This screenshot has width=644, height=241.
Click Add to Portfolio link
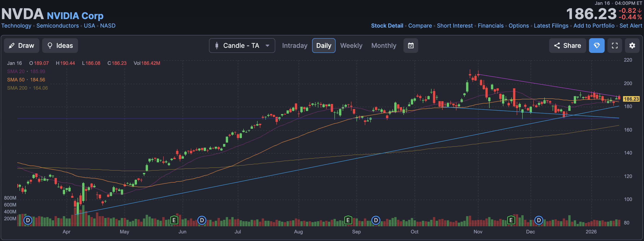(594, 26)
